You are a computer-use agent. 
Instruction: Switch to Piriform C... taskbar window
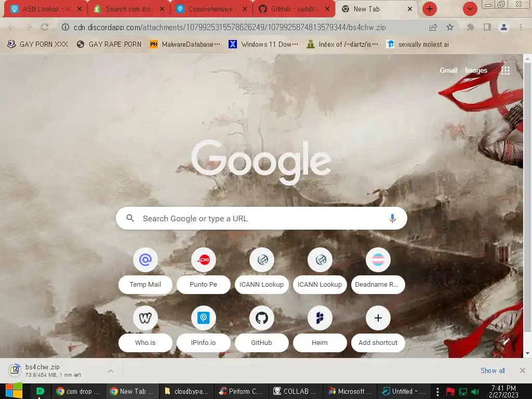click(x=241, y=391)
